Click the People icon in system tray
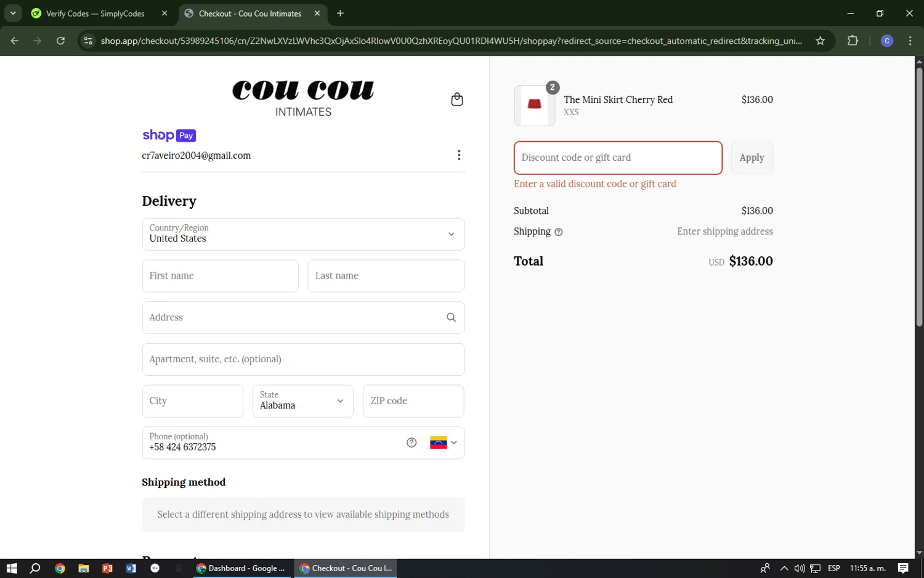The image size is (924, 578). 765,568
